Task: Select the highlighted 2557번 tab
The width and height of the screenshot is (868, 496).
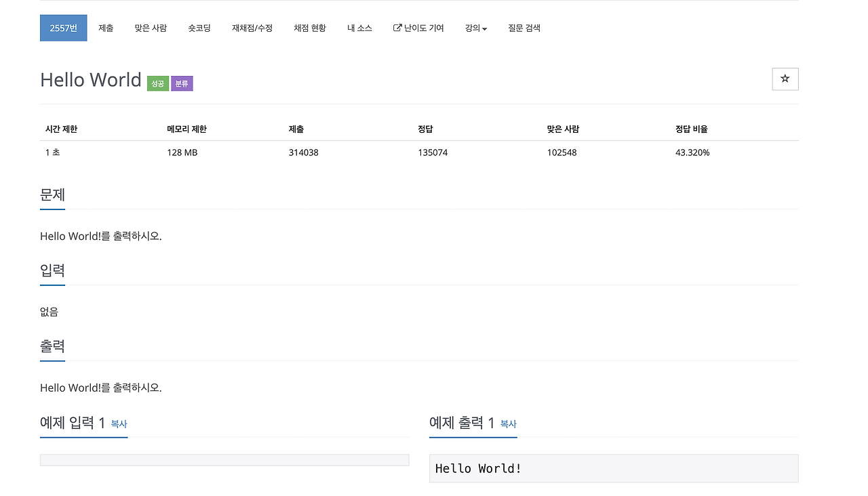Action: coord(63,28)
